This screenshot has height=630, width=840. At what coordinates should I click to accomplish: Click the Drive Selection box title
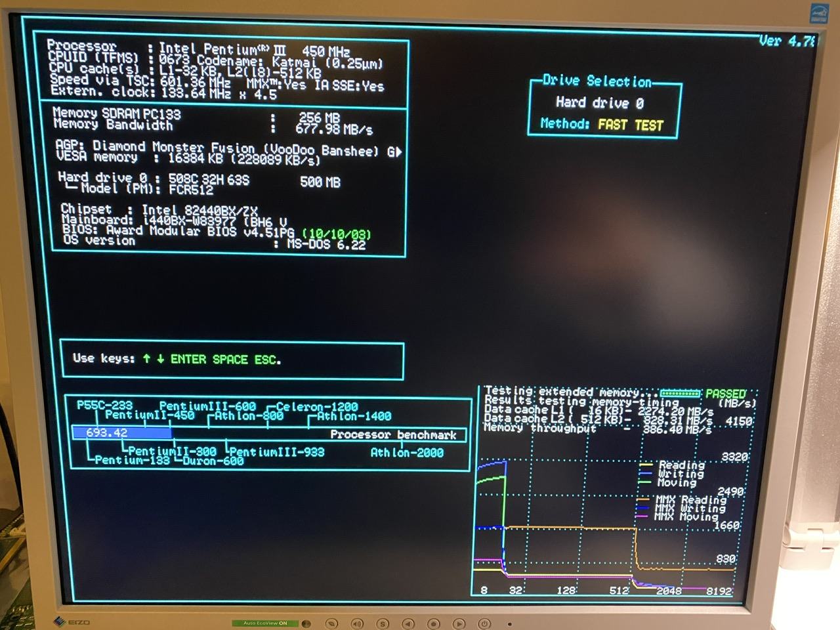coord(597,81)
